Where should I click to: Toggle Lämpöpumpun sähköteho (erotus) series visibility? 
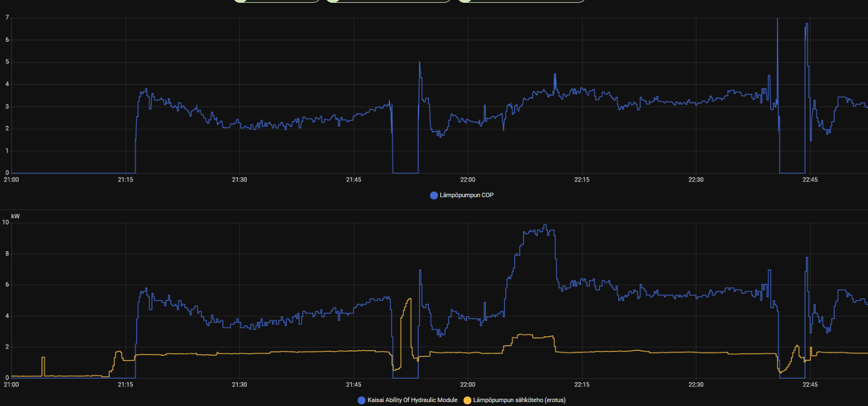(x=519, y=400)
